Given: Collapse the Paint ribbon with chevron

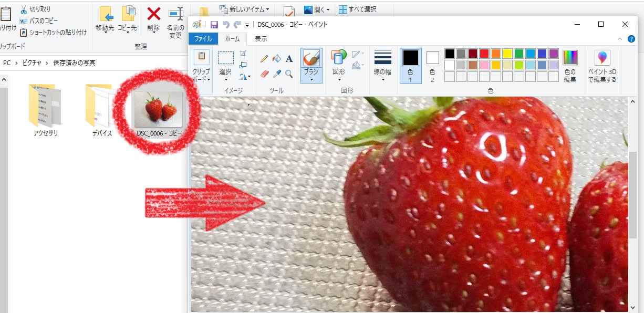Looking at the screenshot, I should click(620, 39).
